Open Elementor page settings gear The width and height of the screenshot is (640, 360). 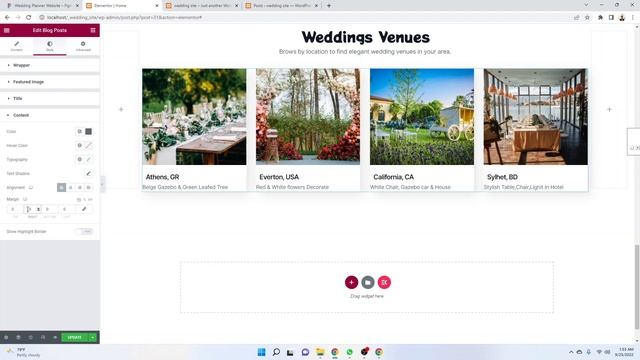(6, 338)
